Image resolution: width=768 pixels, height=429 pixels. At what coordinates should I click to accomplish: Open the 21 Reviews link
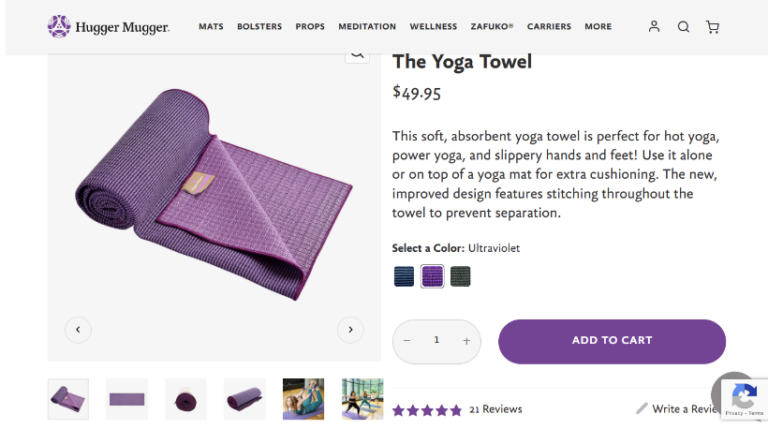point(495,409)
